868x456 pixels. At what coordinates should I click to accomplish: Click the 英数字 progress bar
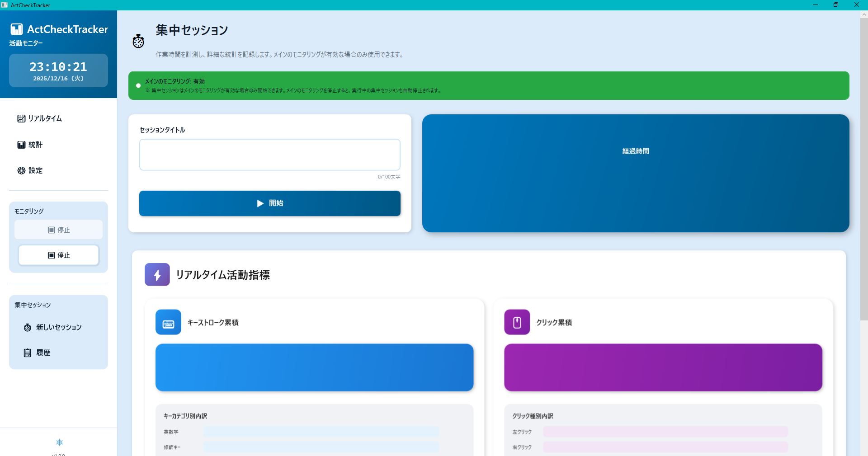[321, 432]
